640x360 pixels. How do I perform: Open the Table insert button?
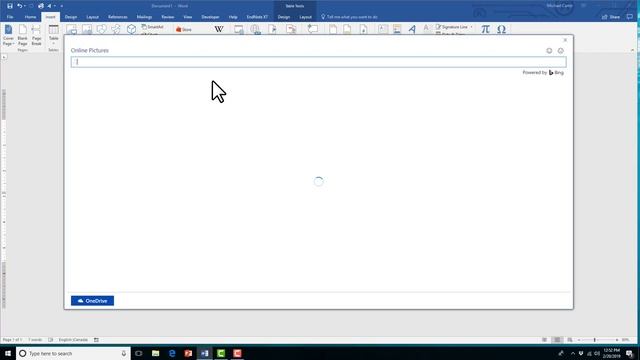click(53, 36)
